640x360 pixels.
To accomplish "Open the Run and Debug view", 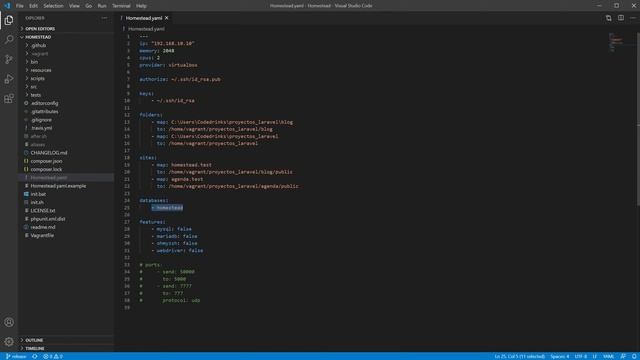I will (9, 79).
